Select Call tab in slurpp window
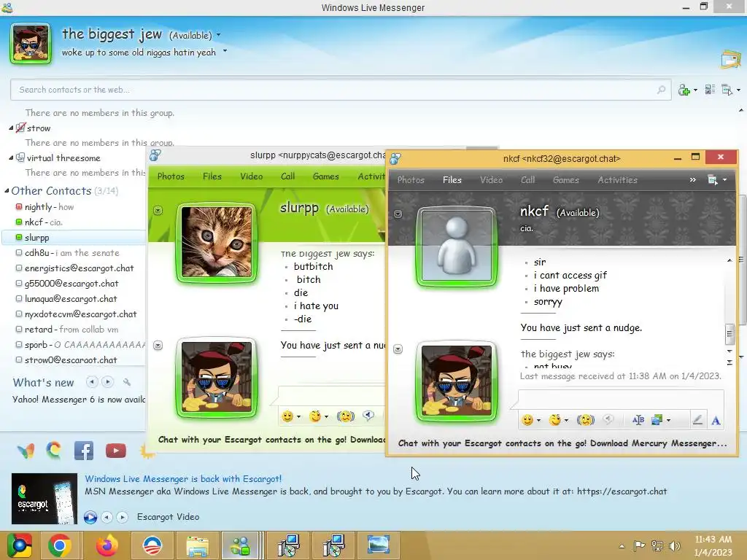Image resolution: width=747 pixels, height=560 pixels. coord(287,176)
